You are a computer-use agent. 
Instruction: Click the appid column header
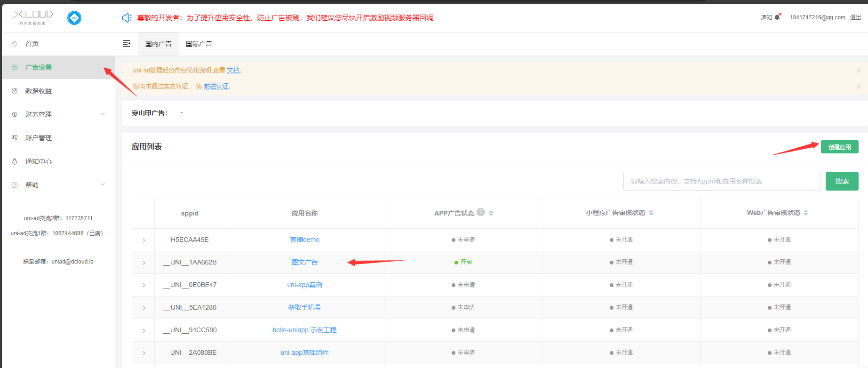(x=190, y=213)
